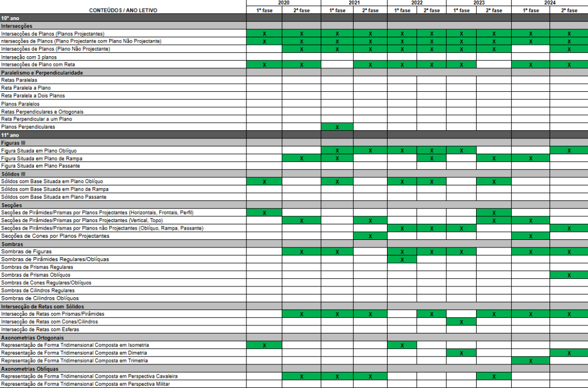Viewport: 588px width, 388px height.
Task: Click the 'Perspectiva Militar' row label
Action: click(85, 384)
